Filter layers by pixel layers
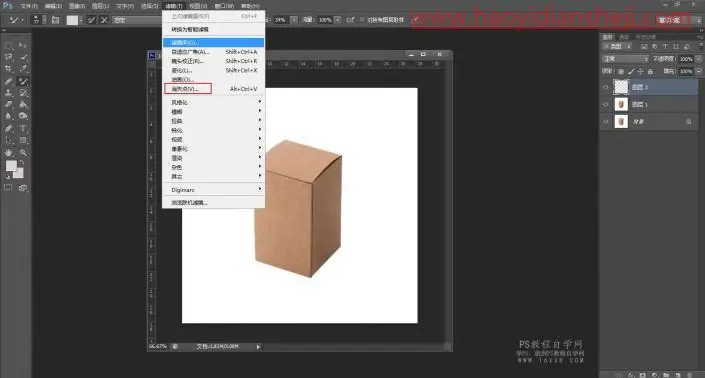The image size is (705, 378). coord(644,46)
